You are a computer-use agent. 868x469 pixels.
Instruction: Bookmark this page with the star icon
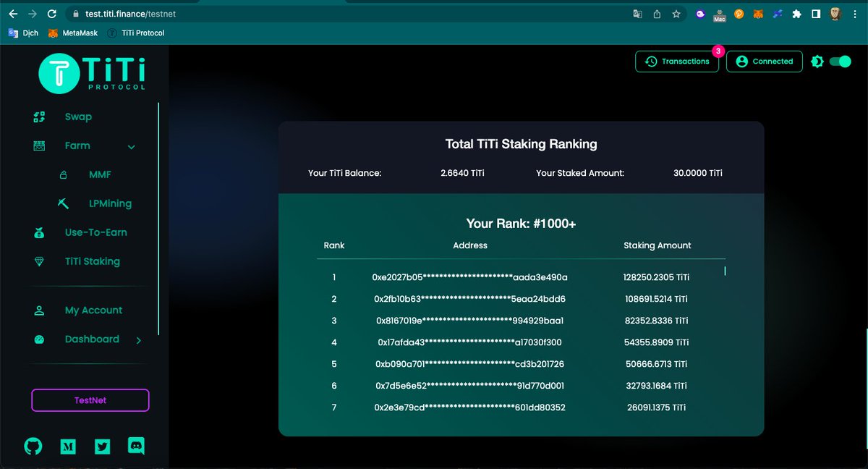point(676,14)
